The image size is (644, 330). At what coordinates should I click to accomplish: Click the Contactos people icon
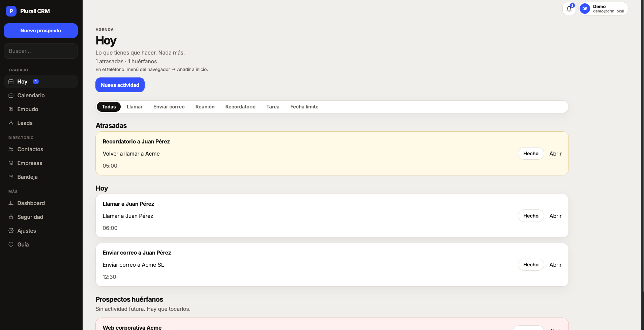(11, 149)
